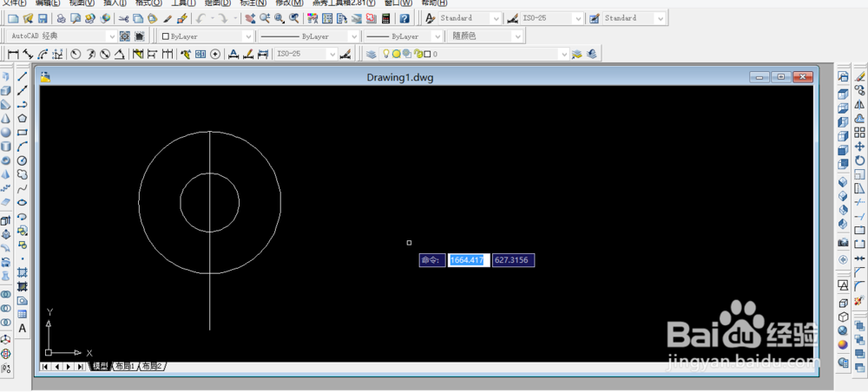This screenshot has width=868, height=392.
Task: Click the Layer Previous icon
Action: (x=591, y=54)
